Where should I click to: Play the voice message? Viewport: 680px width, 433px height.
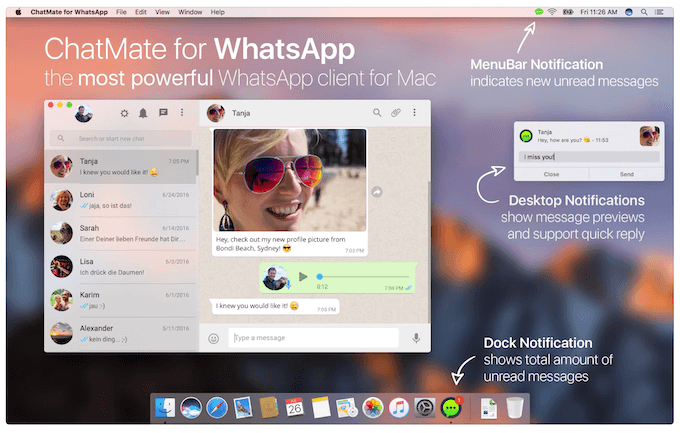point(303,276)
